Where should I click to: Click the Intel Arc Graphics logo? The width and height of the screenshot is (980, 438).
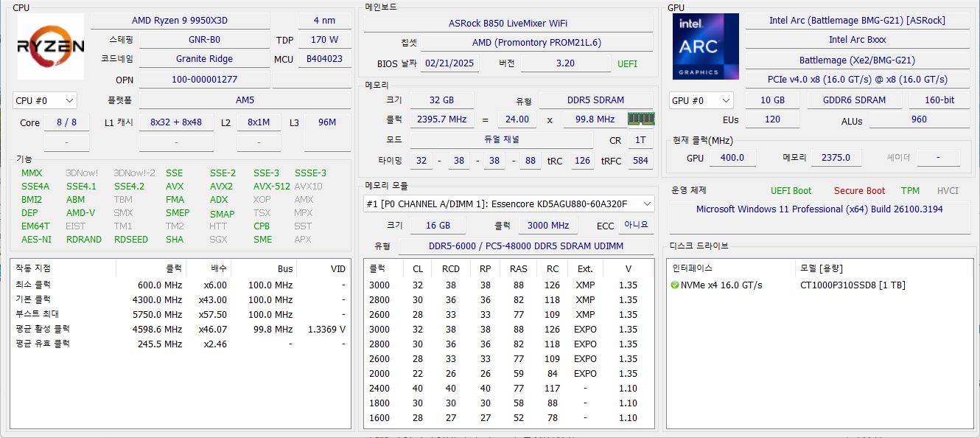[x=705, y=46]
